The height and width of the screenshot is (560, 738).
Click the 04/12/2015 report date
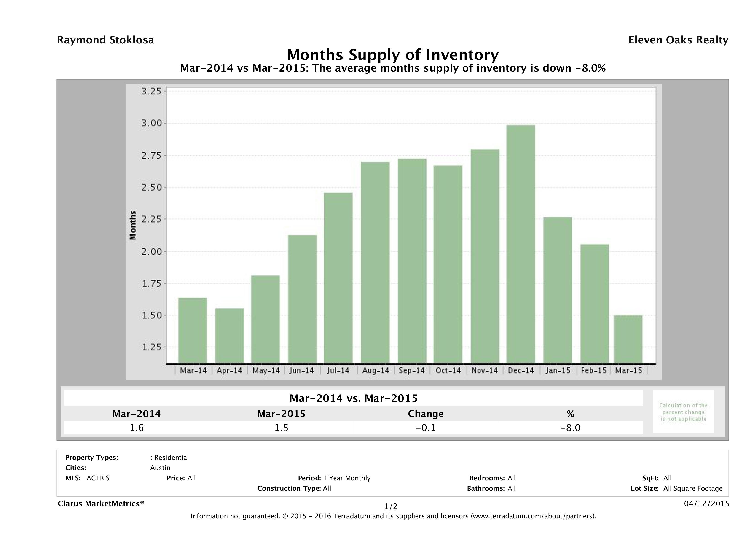[x=706, y=503]
